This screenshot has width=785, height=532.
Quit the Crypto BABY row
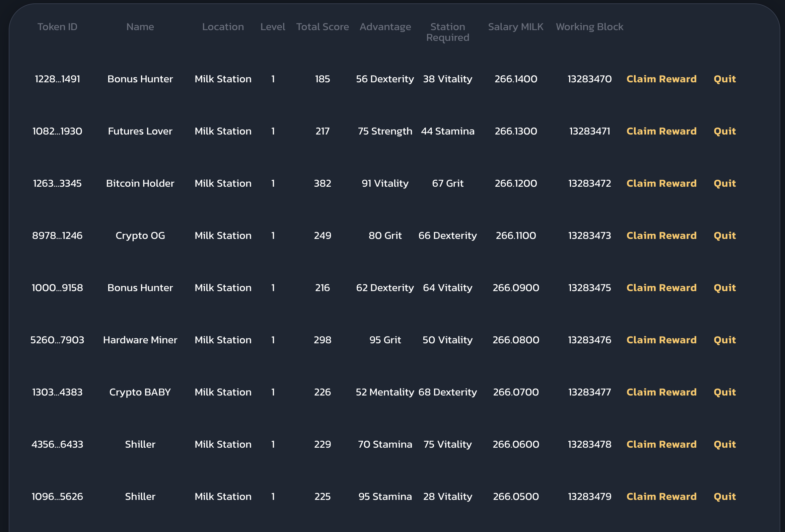coord(724,392)
